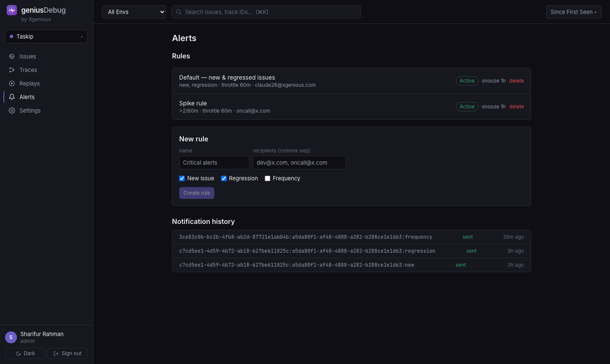Open Traces via its sidebar icon
The image size is (610, 364).
tap(12, 70)
